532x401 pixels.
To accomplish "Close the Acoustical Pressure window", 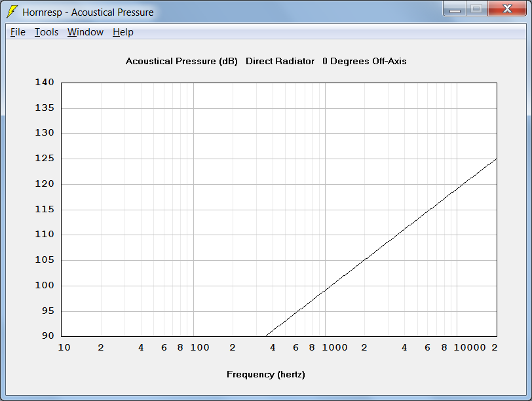I will [x=507, y=9].
